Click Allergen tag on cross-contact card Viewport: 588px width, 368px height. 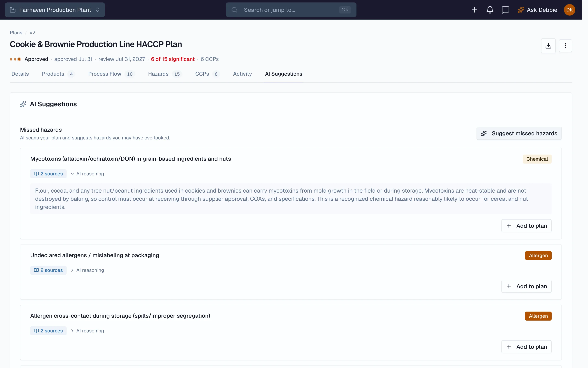coord(538,316)
